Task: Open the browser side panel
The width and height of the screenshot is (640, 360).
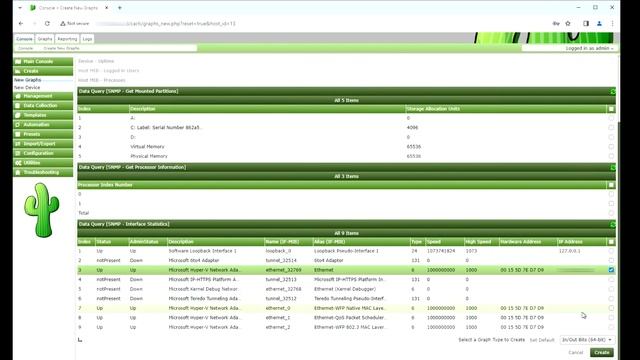Action: click(x=586, y=24)
